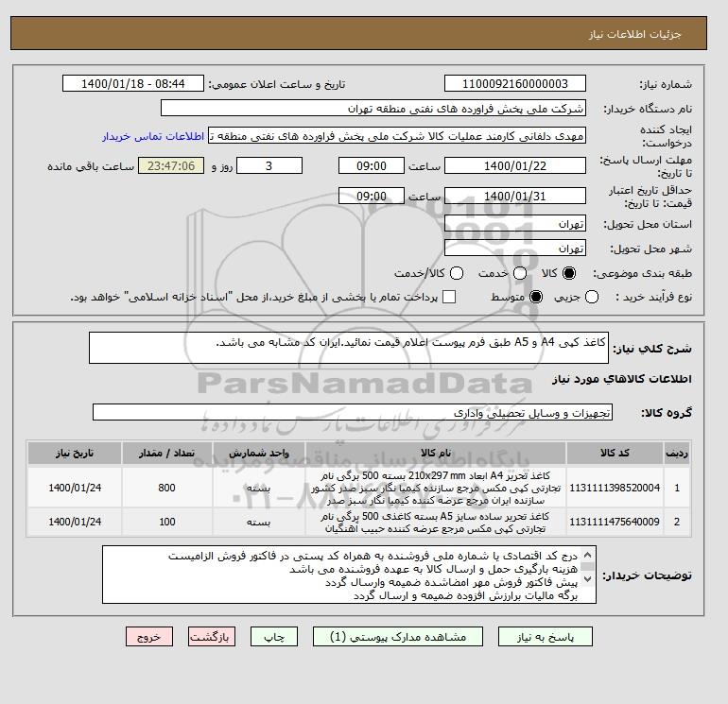Select the کالا/خدمت radio button
728x704 pixels.
point(457,273)
